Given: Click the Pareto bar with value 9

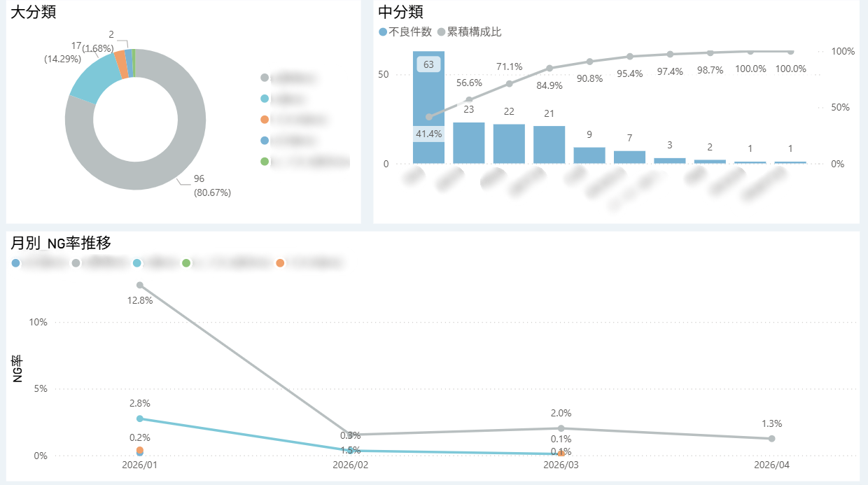Looking at the screenshot, I should (589, 155).
